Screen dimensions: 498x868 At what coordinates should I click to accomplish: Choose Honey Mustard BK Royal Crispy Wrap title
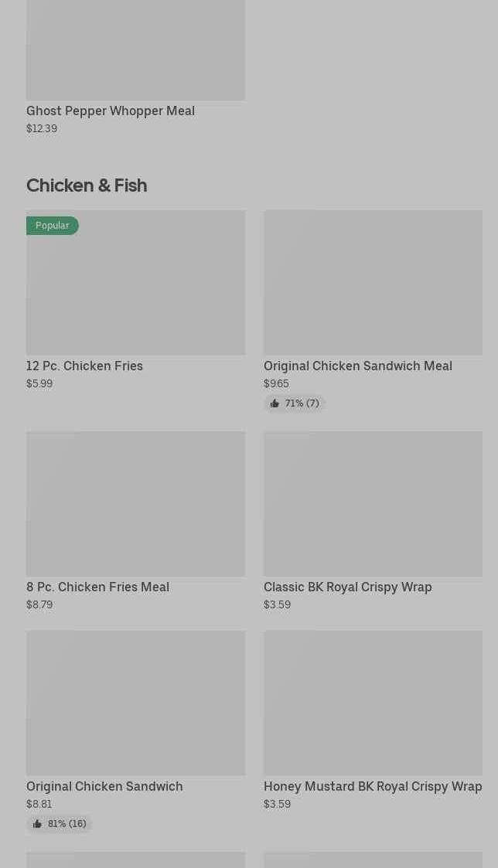click(373, 787)
